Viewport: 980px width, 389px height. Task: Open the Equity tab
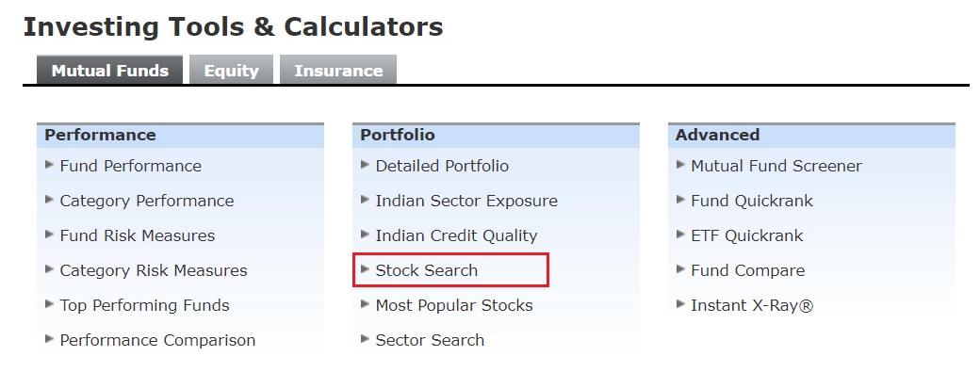[231, 71]
